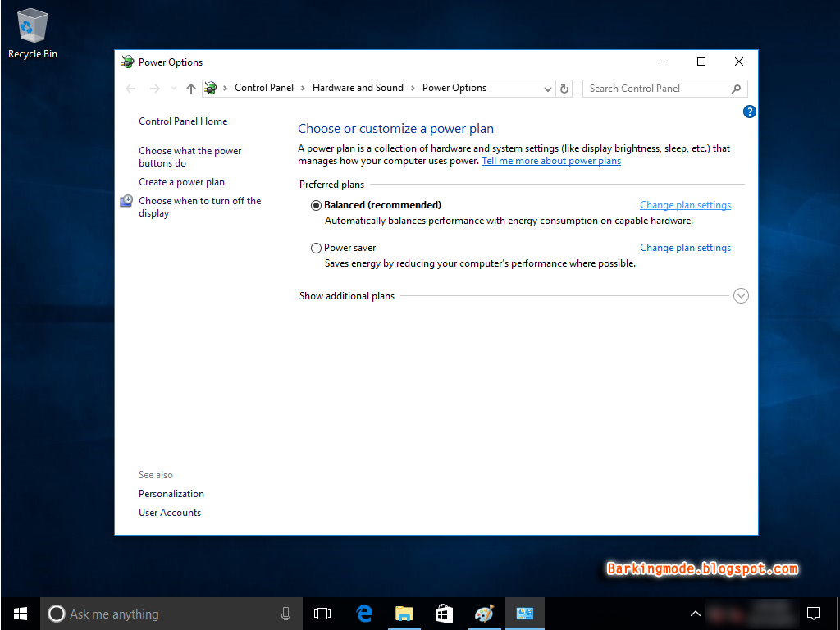The height and width of the screenshot is (630, 840).
Task: Click the Power Options title bar icon
Action: pyautogui.click(x=127, y=62)
